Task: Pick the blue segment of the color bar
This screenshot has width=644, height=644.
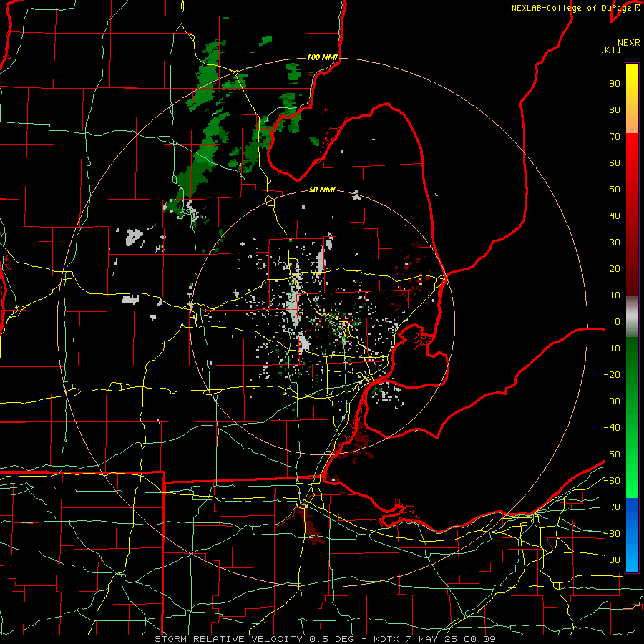Action: coord(632,535)
